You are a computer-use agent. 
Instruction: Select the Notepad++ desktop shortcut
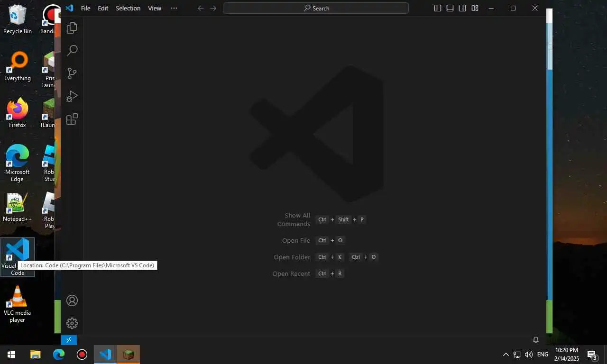click(18, 207)
